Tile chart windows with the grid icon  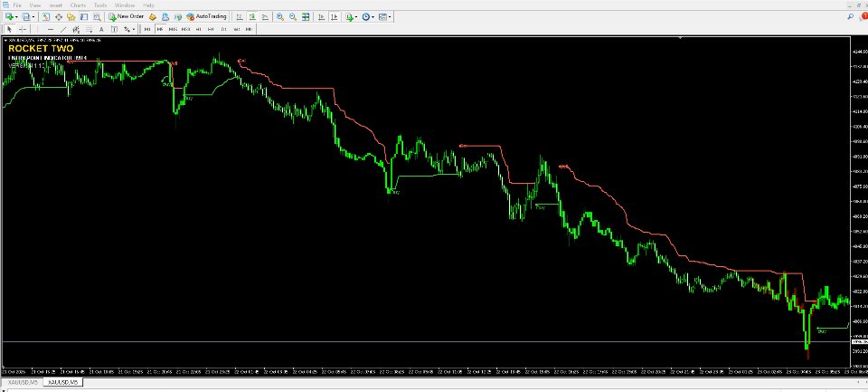(x=306, y=16)
